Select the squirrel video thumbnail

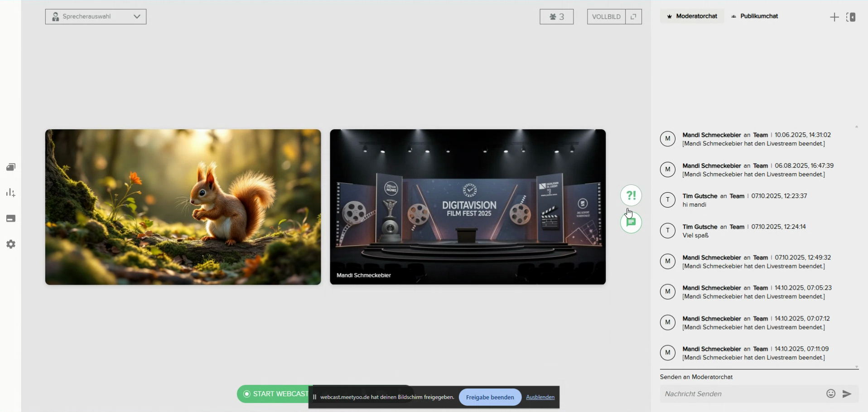[x=183, y=207]
